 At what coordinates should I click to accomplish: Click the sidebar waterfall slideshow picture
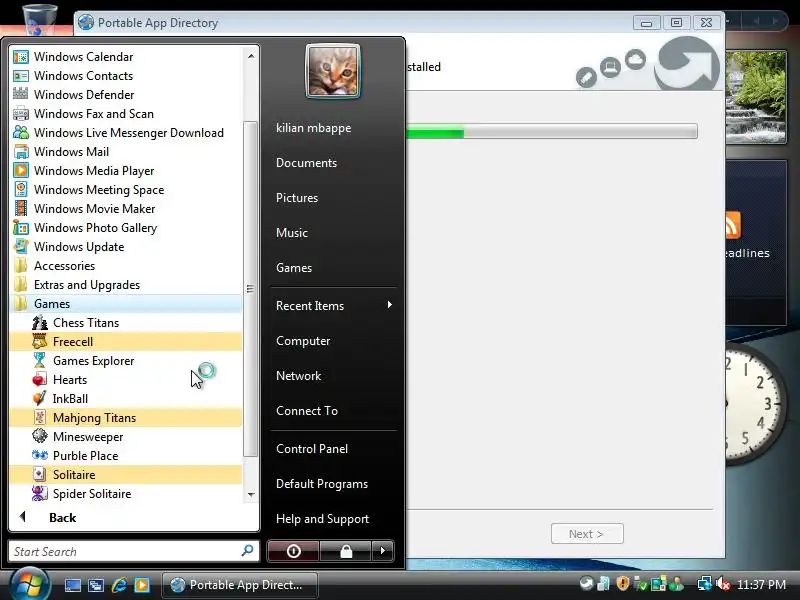click(x=756, y=97)
